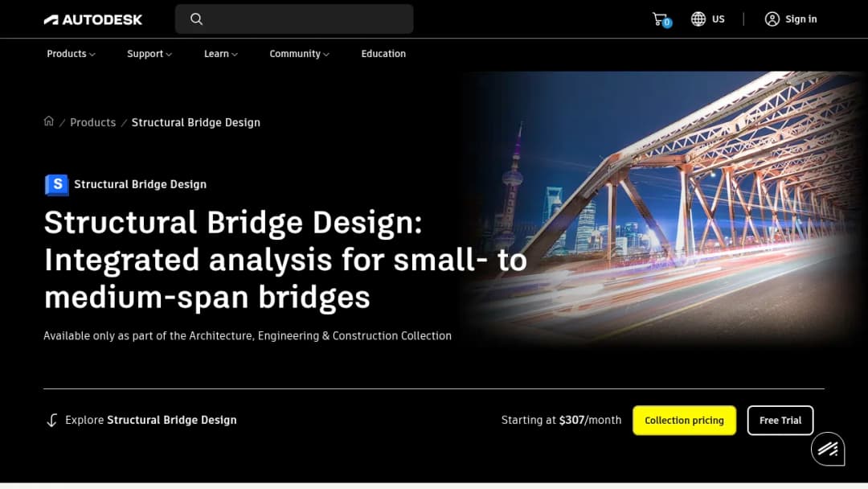Click the main Structural Bridge Design headline
Screen dimensions: 868x489
(x=285, y=260)
